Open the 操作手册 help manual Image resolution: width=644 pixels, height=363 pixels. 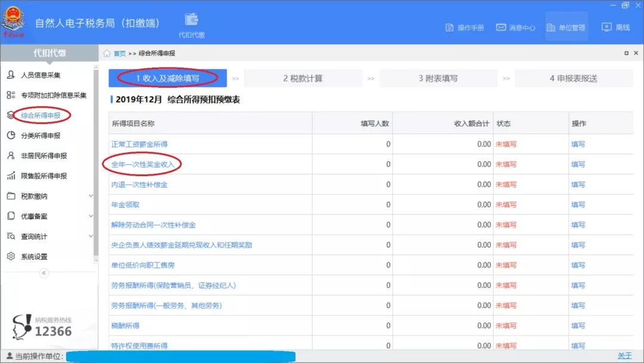[x=464, y=27]
